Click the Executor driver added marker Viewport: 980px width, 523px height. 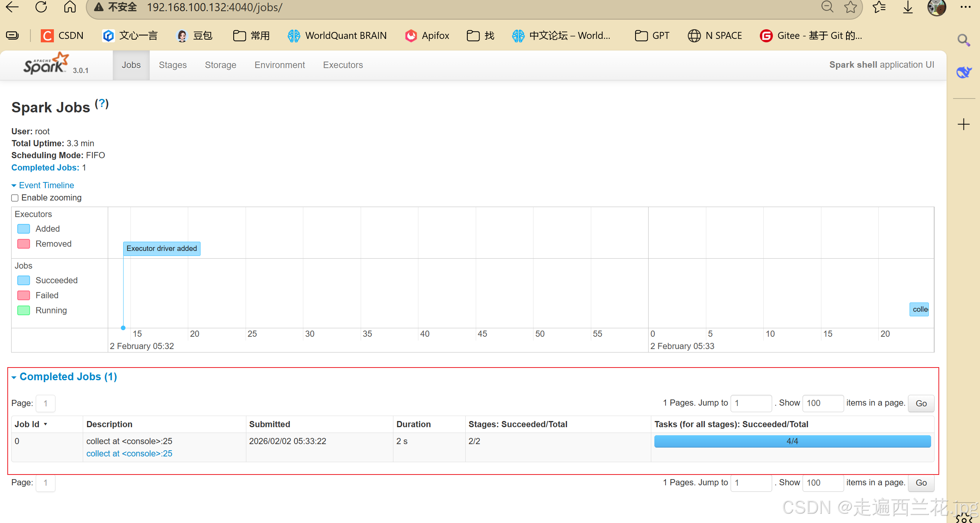pyautogui.click(x=162, y=249)
